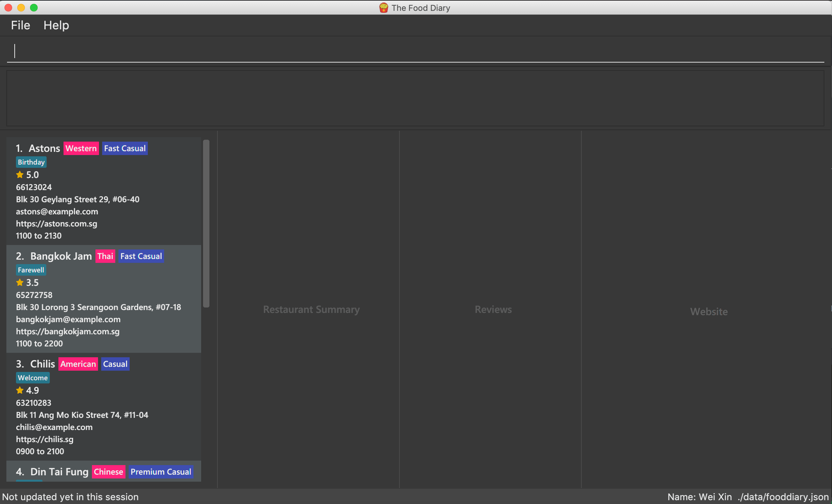
Task: Click the fries app icon in title bar
Action: click(383, 8)
